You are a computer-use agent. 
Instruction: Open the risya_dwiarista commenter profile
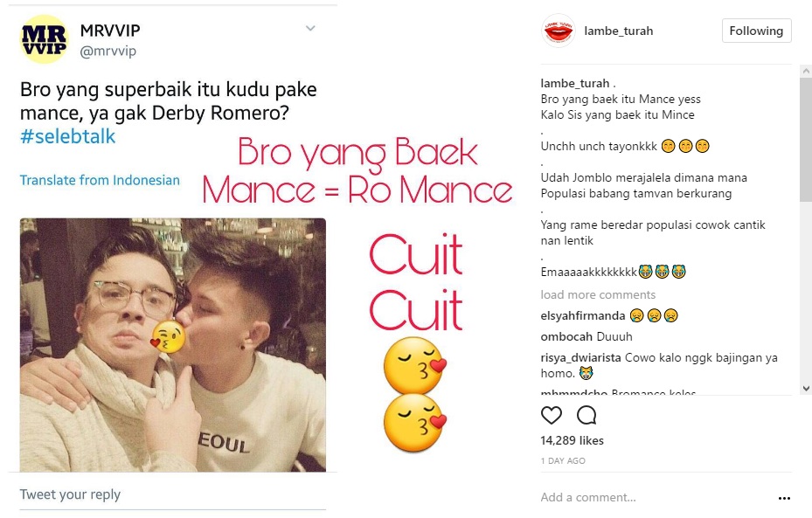pyautogui.click(x=580, y=357)
